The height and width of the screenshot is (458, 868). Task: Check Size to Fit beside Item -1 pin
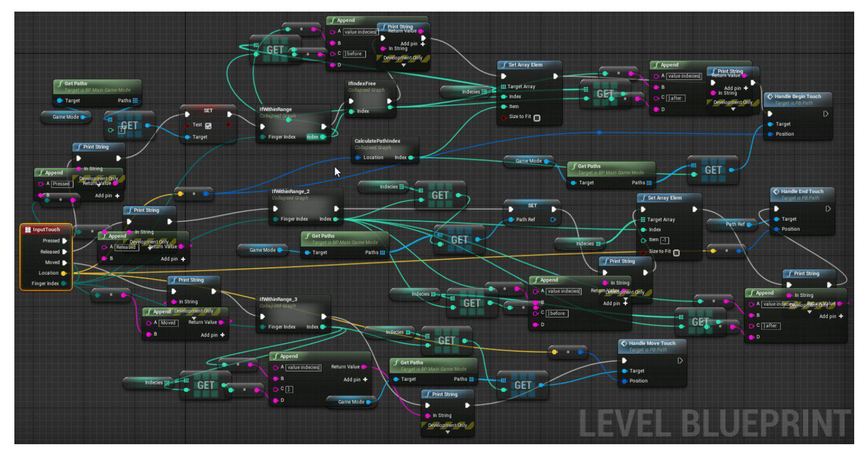676,253
